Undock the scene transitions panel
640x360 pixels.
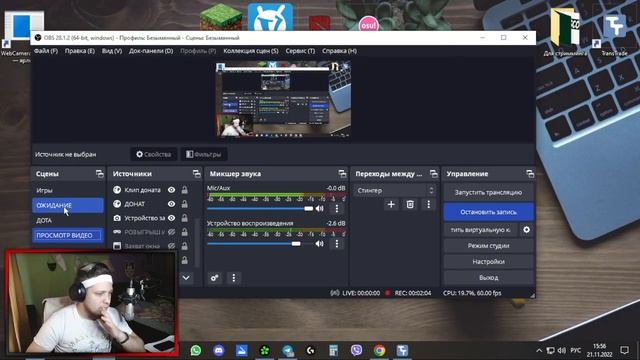(433, 174)
